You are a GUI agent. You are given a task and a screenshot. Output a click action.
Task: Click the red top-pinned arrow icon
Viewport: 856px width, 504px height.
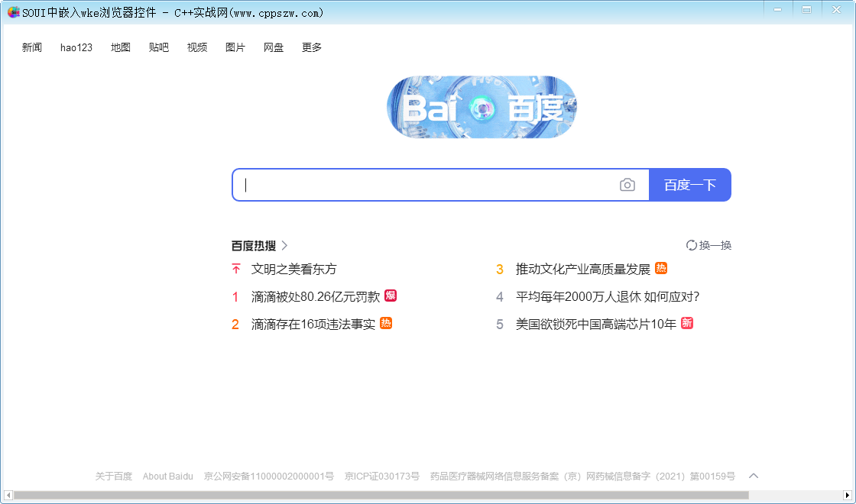click(x=236, y=268)
